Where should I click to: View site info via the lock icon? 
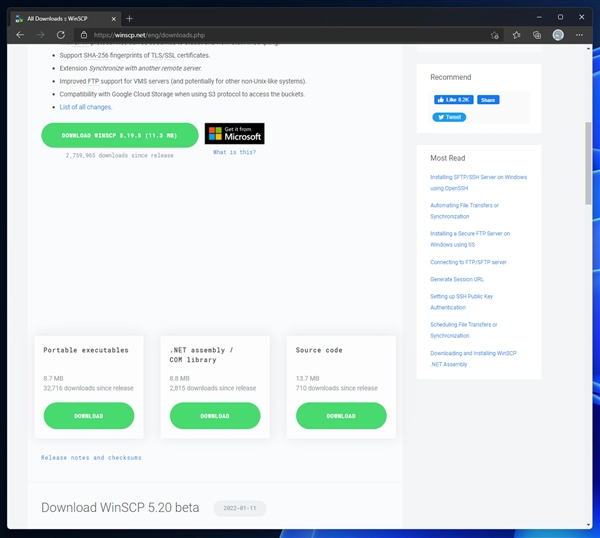click(84, 35)
